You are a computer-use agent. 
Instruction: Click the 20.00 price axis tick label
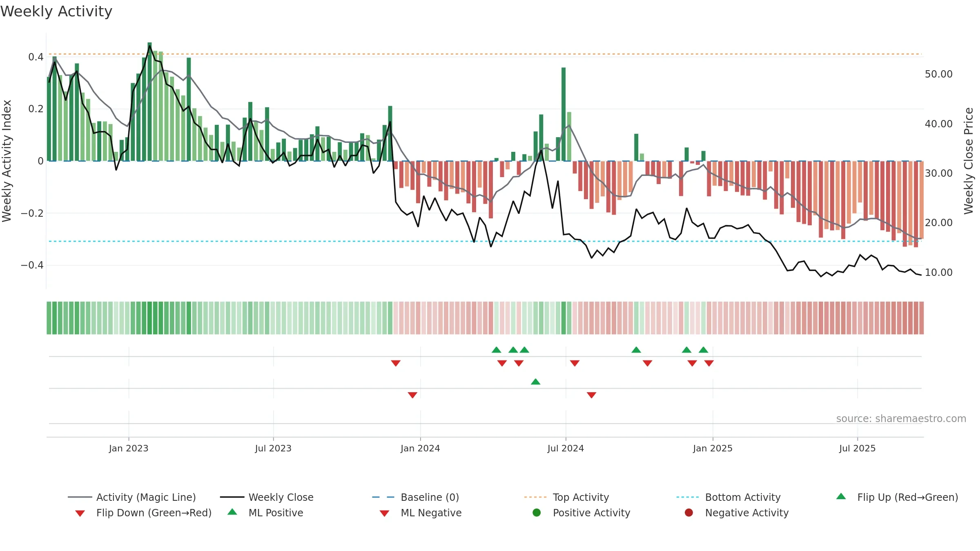click(938, 222)
